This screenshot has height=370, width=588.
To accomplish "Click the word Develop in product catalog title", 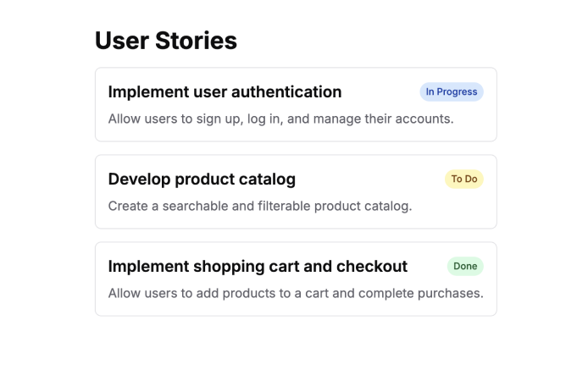I will 139,179.
